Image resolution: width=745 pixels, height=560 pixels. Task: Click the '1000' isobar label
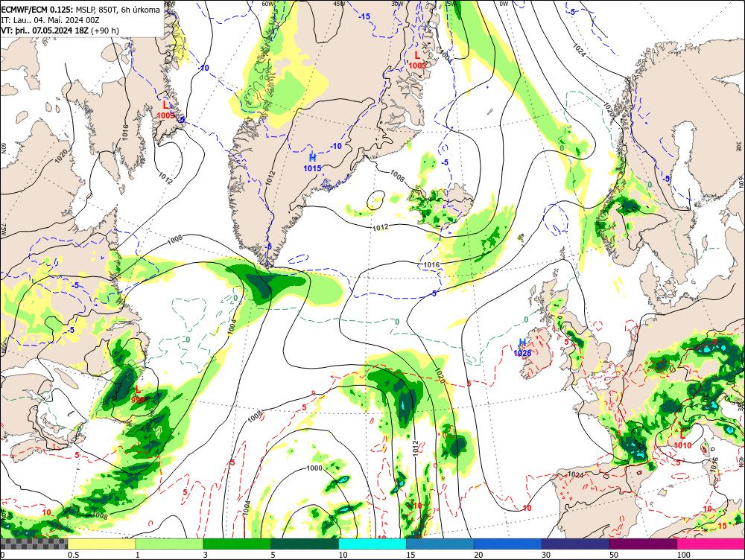coord(314,468)
